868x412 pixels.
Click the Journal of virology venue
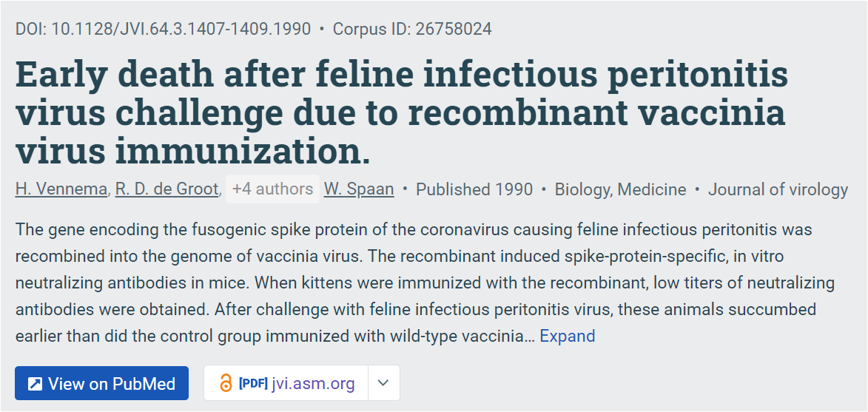(x=778, y=189)
